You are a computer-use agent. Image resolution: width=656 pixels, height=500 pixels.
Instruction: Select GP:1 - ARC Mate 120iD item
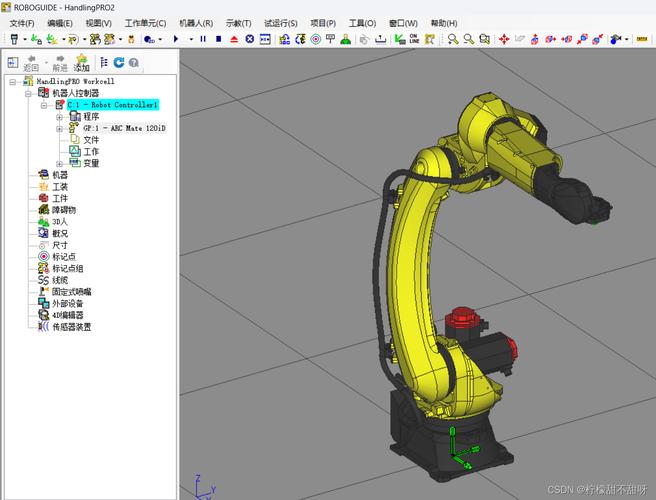pos(124,128)
